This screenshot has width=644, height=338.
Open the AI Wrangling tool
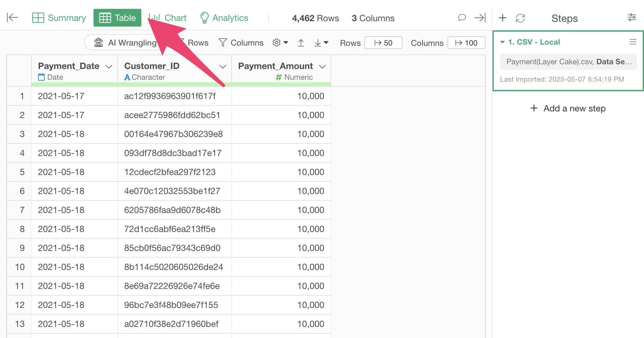coord(126,43)
